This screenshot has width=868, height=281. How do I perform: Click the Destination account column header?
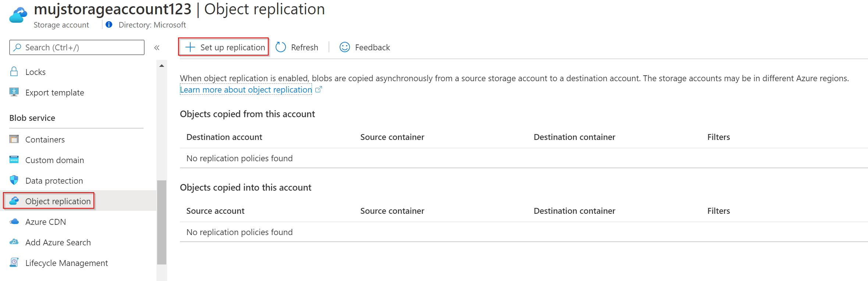coord(224,137)
